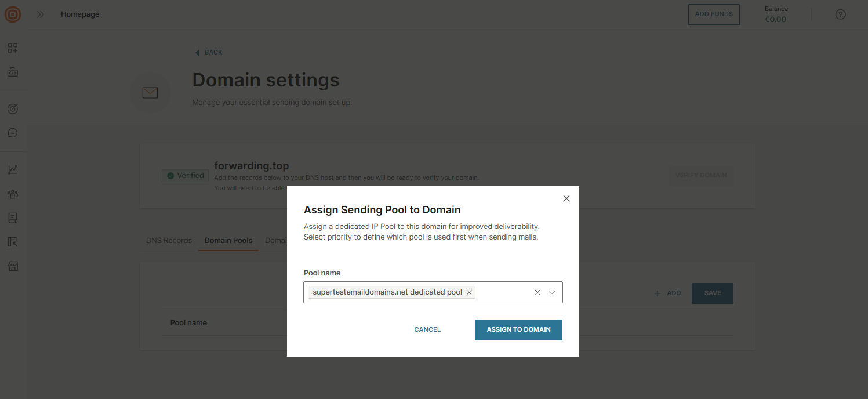Open the developer code toolbox icon
Image resolution: width=868 pixels, height=399 pixels.
point(13,72)
